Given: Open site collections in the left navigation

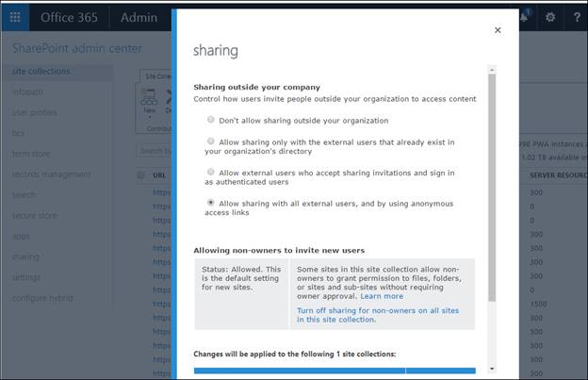Looking at the screenshot, I should tap(41, 71).
